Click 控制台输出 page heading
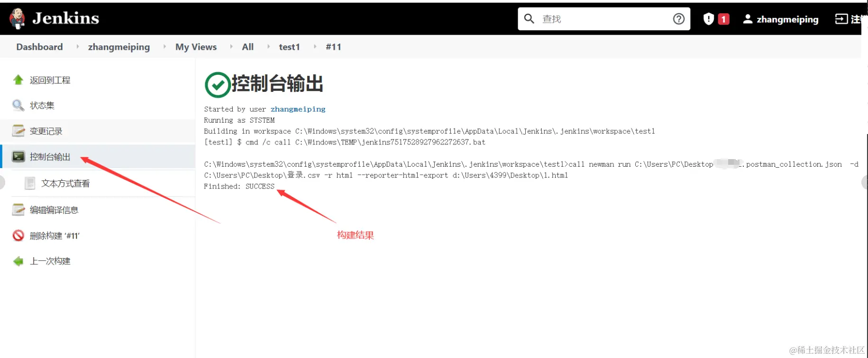This screenshot has width=868, height=358. (277, 84)
